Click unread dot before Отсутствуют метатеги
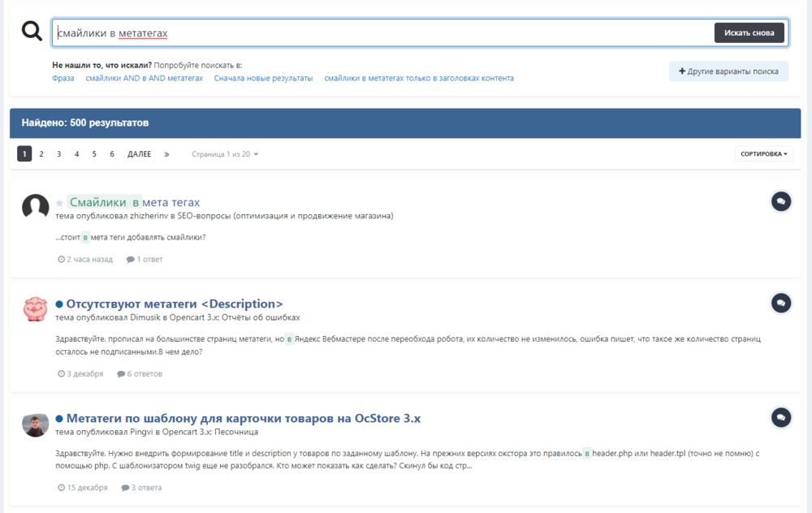The image size is (812, 513). tap(59, 304)
